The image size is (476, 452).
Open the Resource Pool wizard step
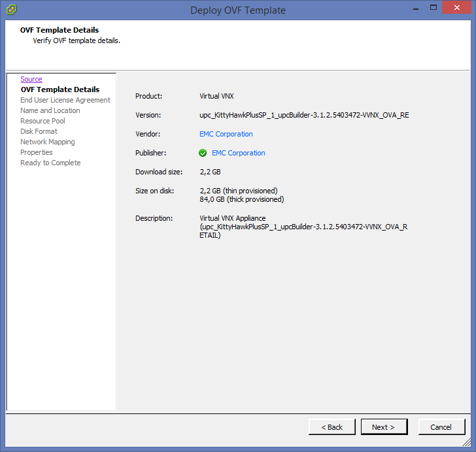(x=42, y=121)
